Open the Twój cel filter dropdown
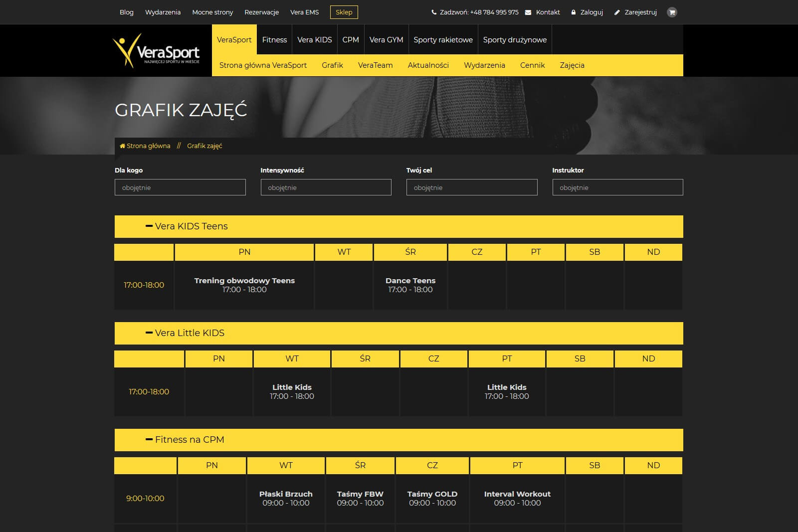798x532 pixels. (472, 187)
